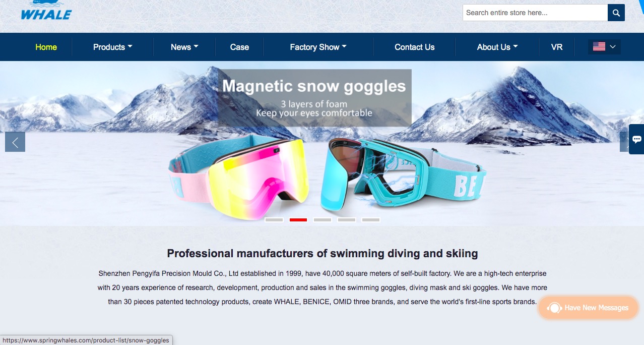Select the first carousel indicator
Screen dimensions: 644x345
coord(274,220)
